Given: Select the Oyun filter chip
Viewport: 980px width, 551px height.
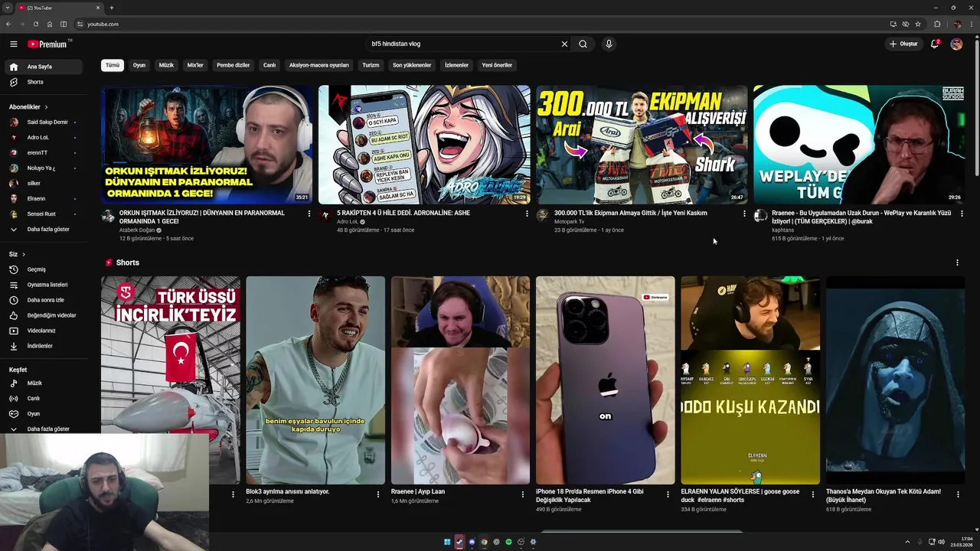Looking at the screenshot, I should click(139, 65).
